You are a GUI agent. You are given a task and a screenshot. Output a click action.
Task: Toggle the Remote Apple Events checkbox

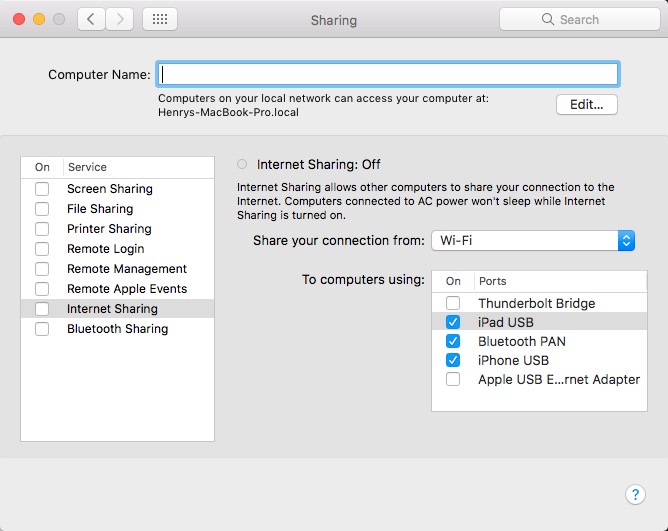42,289
